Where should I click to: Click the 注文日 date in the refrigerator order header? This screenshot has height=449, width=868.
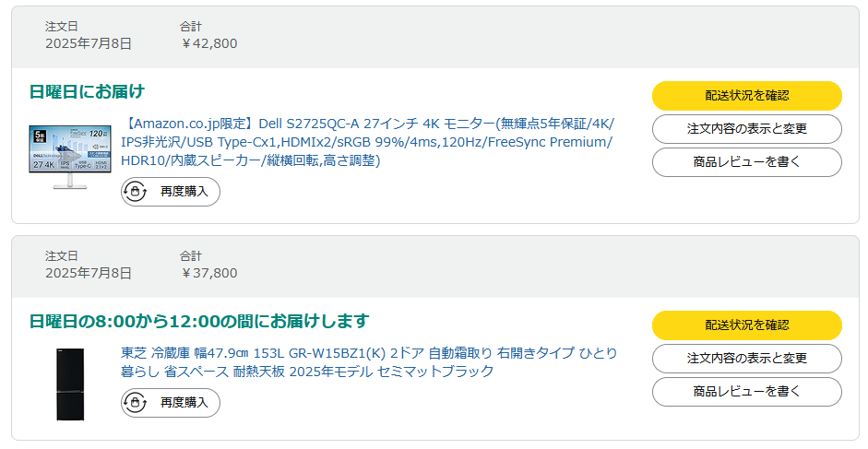tap(89, 273)
